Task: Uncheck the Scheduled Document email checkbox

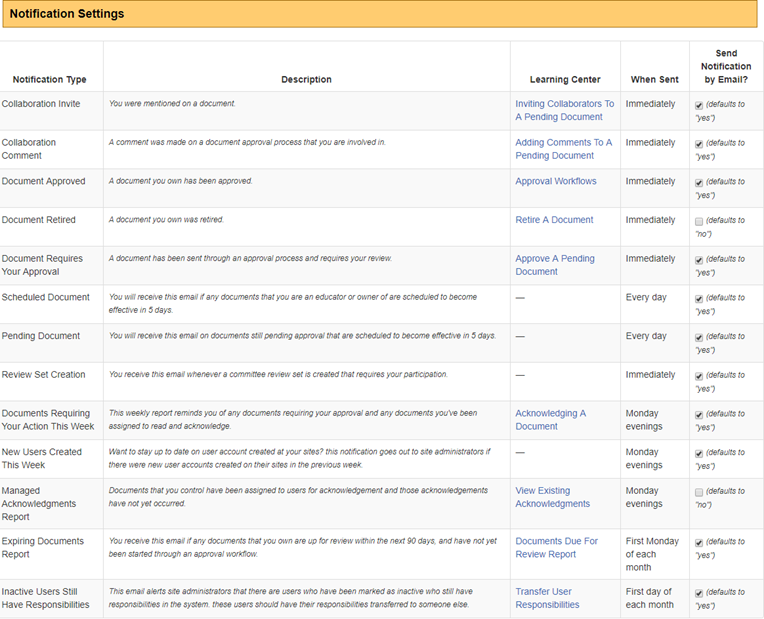Action: (x=699, y=299)
